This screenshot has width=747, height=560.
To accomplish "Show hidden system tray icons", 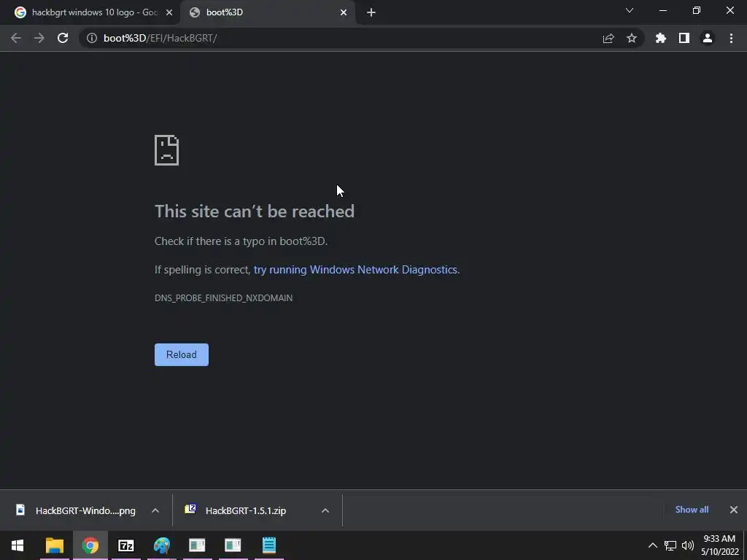I will [653, 545].
